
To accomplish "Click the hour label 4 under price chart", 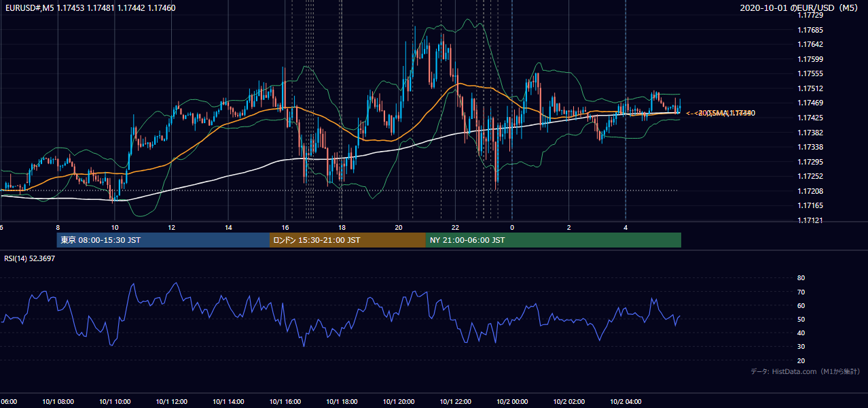I will click(x=626, y=228).
